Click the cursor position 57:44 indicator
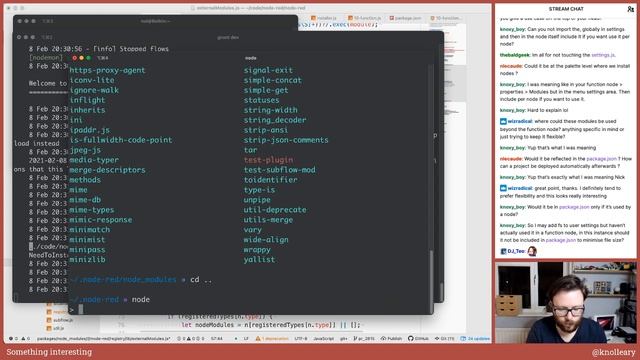640x360 pixels. click(217, 338)
